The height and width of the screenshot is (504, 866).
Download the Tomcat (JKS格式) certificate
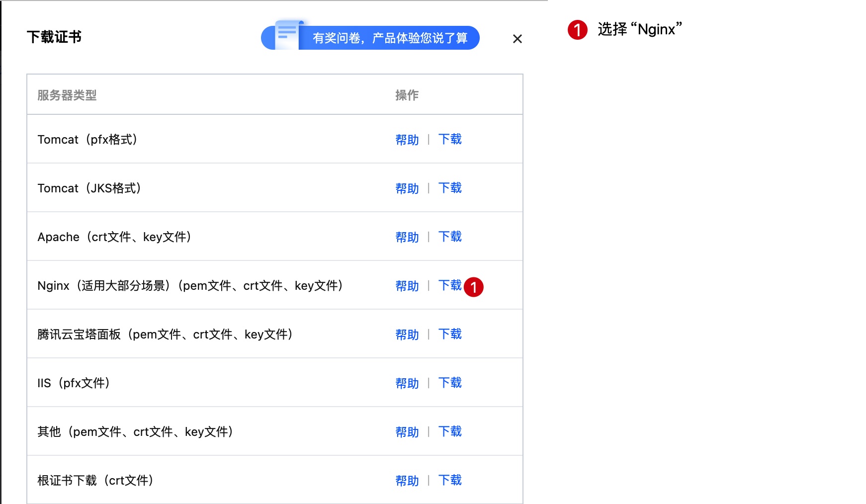(450, 188)
